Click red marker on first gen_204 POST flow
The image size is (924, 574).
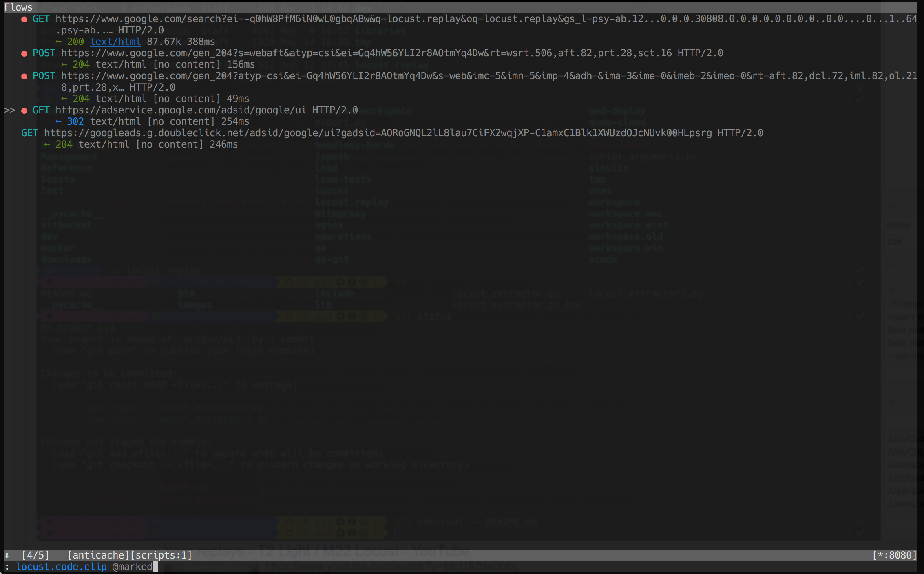[x=24, y=53]
